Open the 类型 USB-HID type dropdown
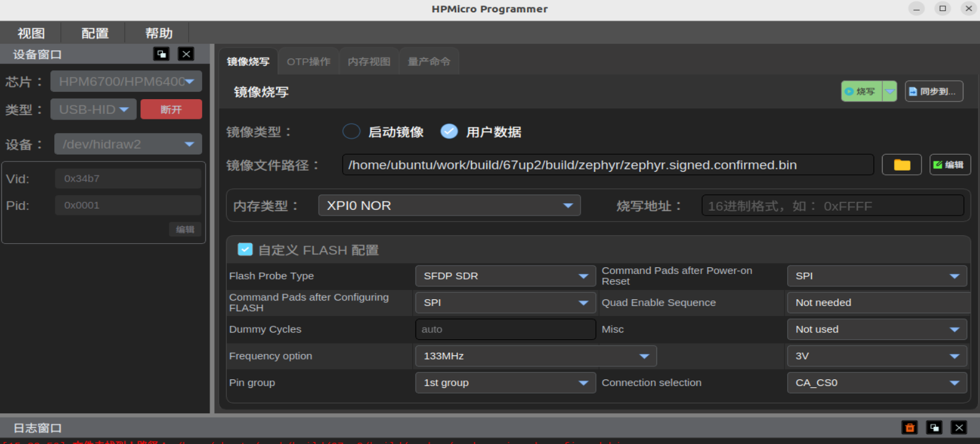The image size is (980, 444). [x=94, y=110]
